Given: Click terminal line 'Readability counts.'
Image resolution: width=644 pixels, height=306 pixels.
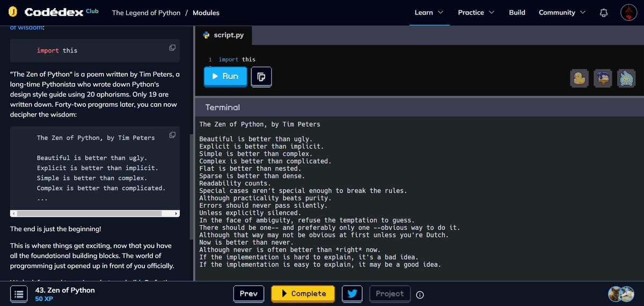Looking at the screenshot, I should click(235, 183).
